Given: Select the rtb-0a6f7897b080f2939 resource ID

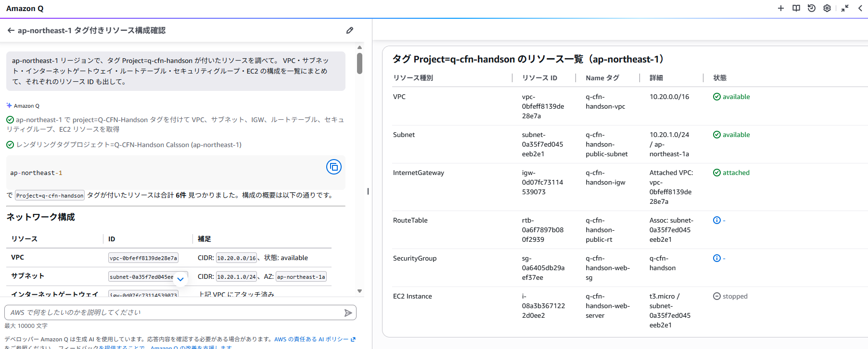Looking at the screenshot, I should pos(543,230).
